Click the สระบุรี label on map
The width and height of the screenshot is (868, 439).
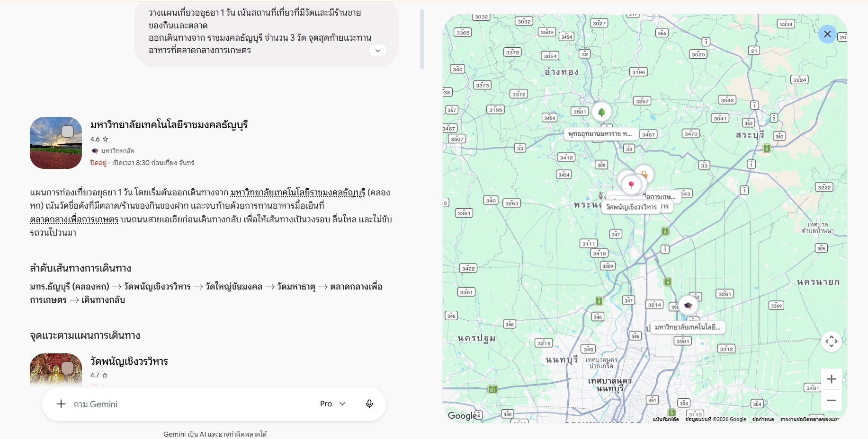click(x=750, y=135)
